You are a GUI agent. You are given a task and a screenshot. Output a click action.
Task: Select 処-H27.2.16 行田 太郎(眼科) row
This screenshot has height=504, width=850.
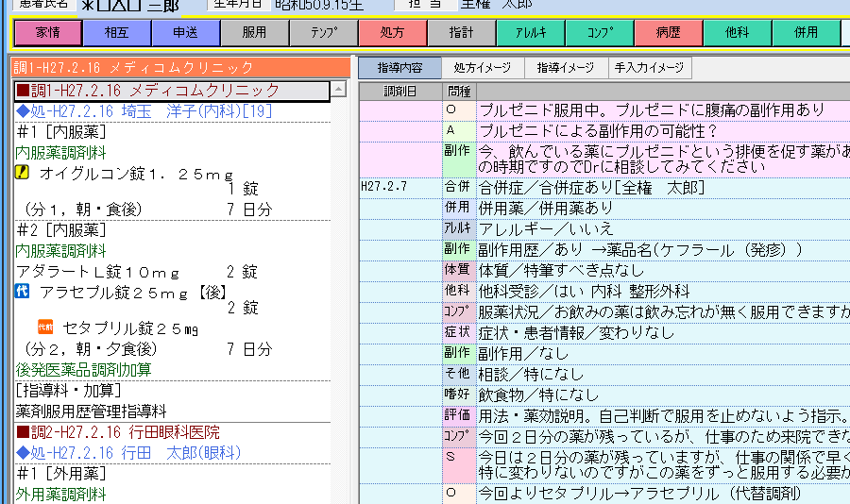(x=128, y=453)
